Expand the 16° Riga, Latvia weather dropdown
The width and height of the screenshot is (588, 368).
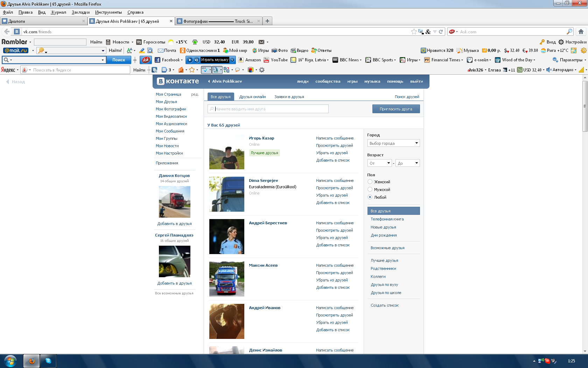pyautogui.click(x=328, y=60)
